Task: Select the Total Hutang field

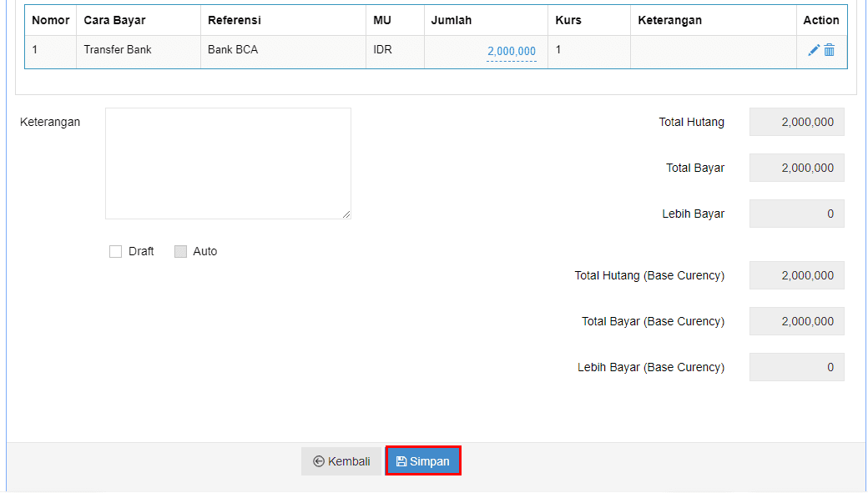Action: 796,122
